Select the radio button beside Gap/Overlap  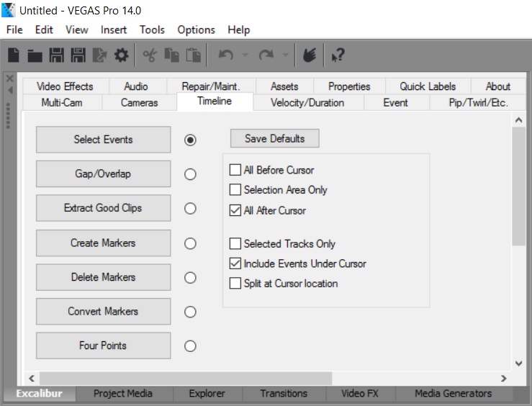pos(190,174)
